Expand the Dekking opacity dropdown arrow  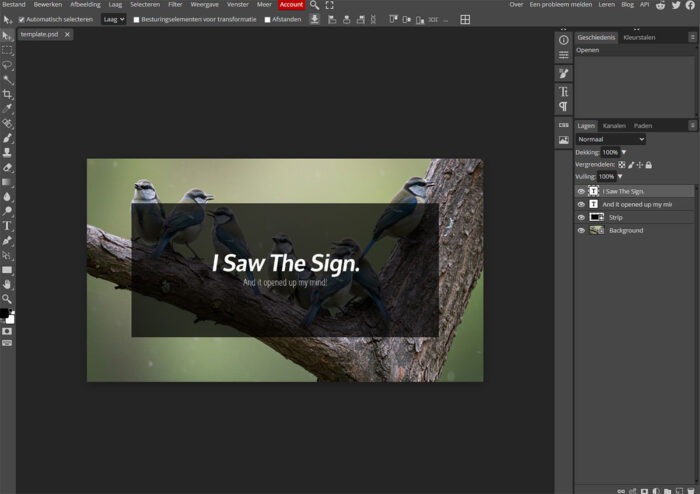624,152
